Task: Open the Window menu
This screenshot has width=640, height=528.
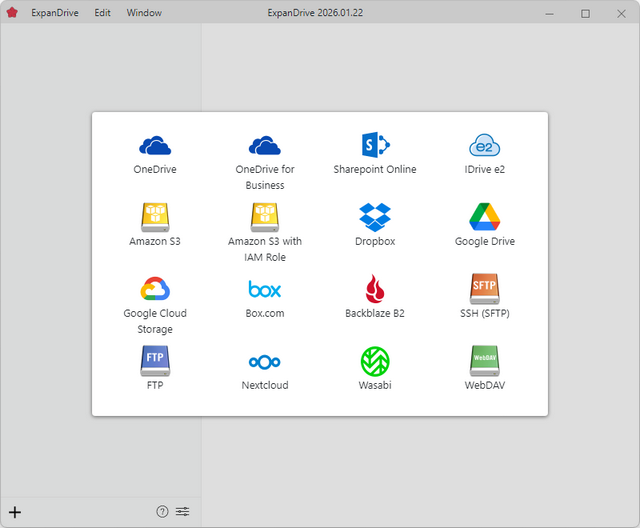Action: (x=144, y=13)
